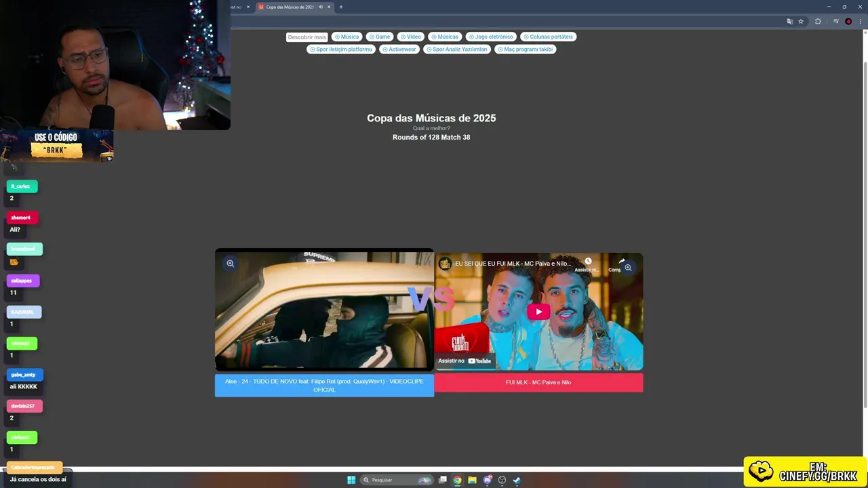The width and height of the screenshot is (868, 488).
Task: Click the YouTube share arrow icon
Action: 620,262
